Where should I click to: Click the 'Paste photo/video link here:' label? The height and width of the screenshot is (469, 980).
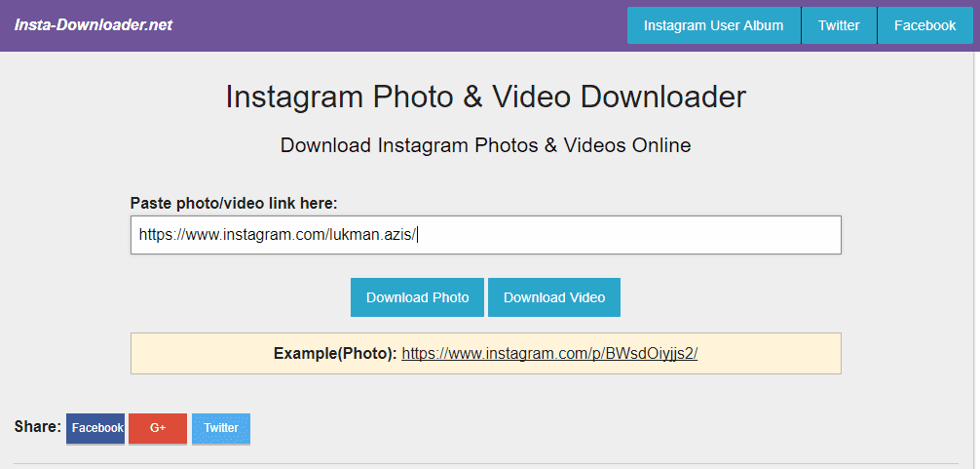(234, 203)
